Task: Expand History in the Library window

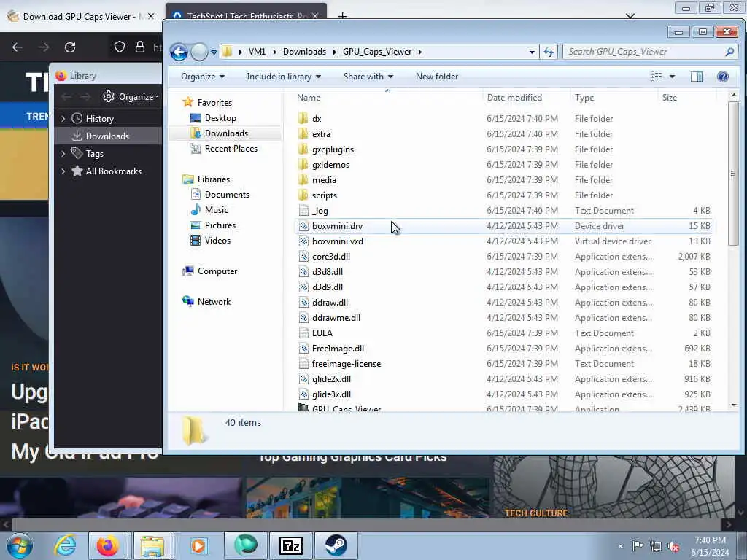Action: 63,119
